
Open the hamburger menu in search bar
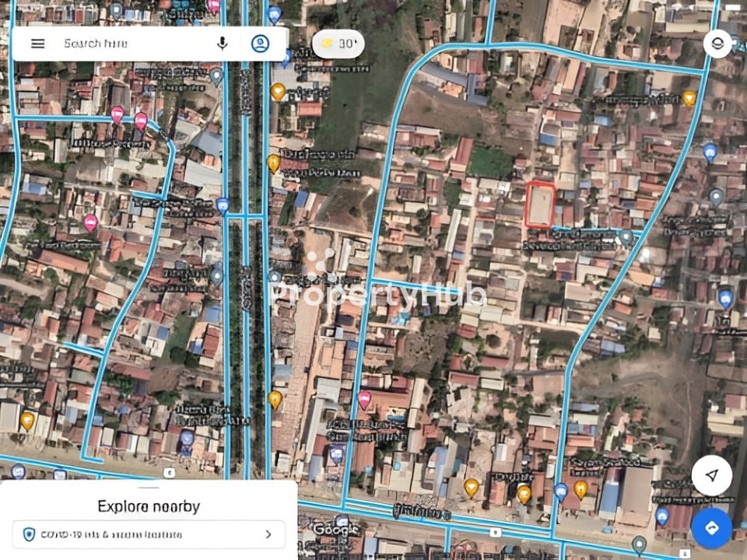[38, 44]
